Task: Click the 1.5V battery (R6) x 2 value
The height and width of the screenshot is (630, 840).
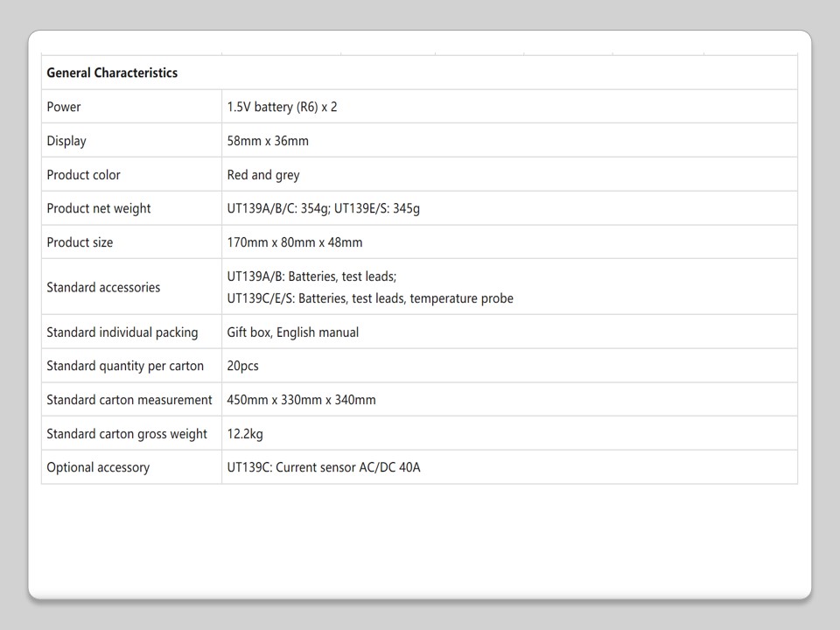Action: (x=282, y=107)
